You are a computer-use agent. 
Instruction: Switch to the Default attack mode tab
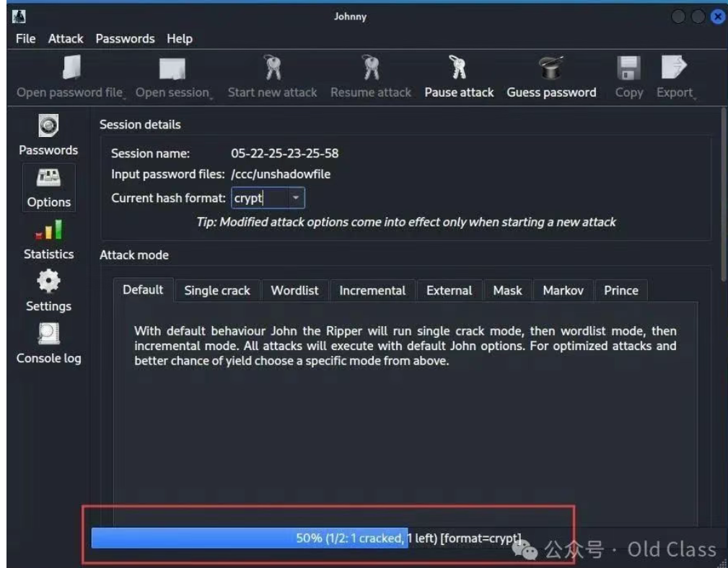[143, 290]
